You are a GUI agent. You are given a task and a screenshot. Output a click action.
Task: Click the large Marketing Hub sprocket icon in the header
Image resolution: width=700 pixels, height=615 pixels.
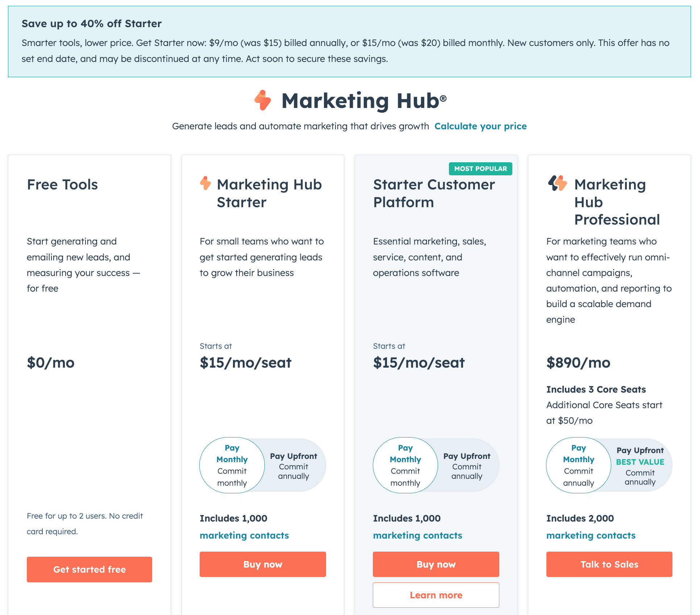pyautogui.click(x=263, y=100)
